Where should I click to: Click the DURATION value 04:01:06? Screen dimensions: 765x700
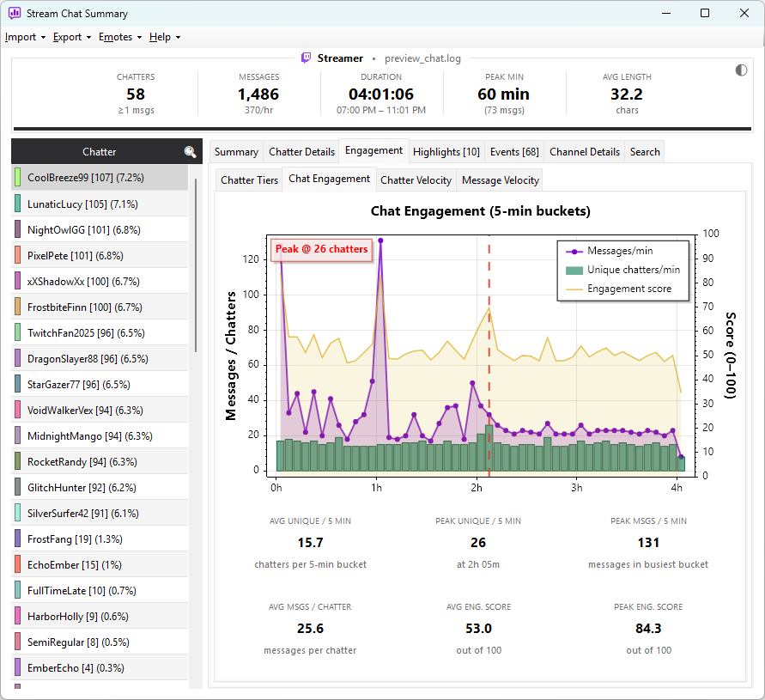(x=381, y=94)
